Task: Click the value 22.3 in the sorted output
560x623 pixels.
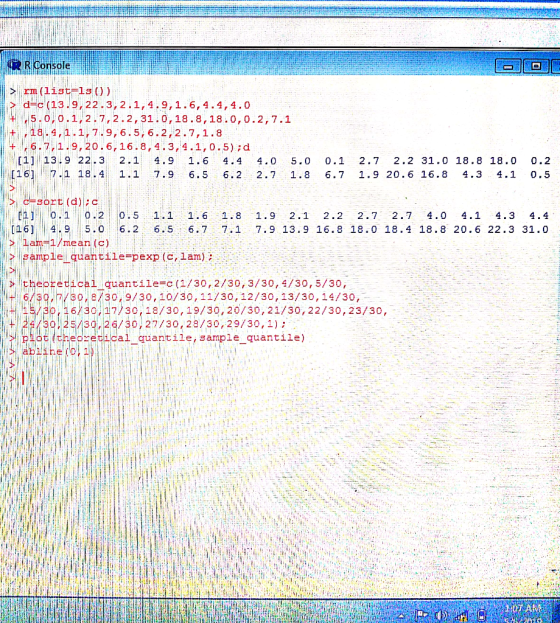Action: [501, 230]
